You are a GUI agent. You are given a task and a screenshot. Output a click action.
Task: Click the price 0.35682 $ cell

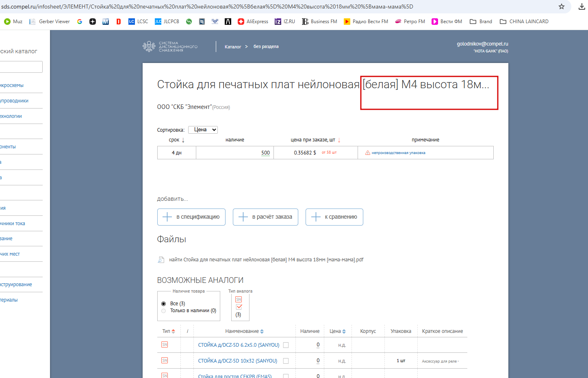click(x=305, y=153)
